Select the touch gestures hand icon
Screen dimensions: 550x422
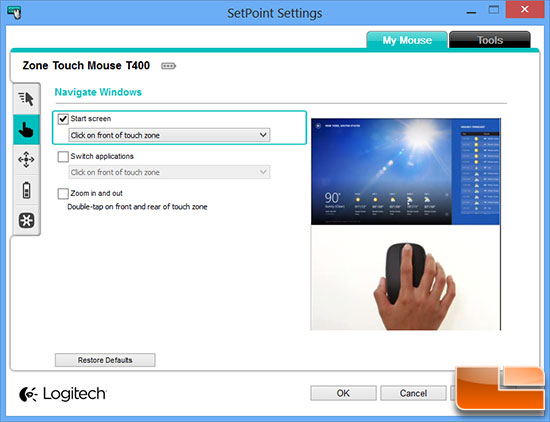(x=26, y=129)
